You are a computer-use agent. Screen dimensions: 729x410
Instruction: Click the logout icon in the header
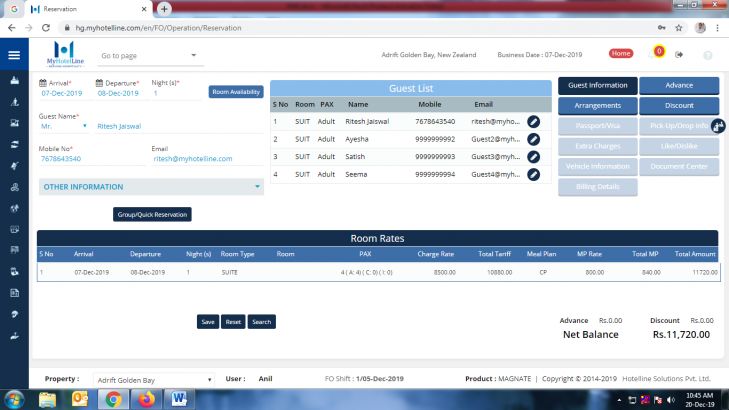click(680, 54)
